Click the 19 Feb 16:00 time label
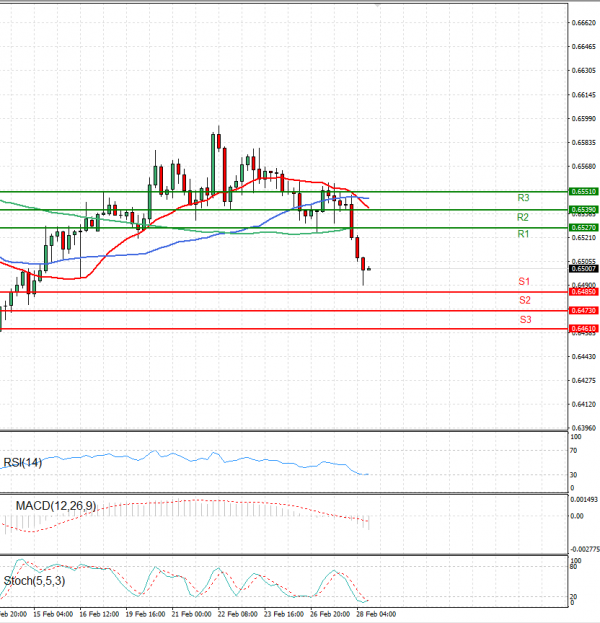 click(145, 614)
